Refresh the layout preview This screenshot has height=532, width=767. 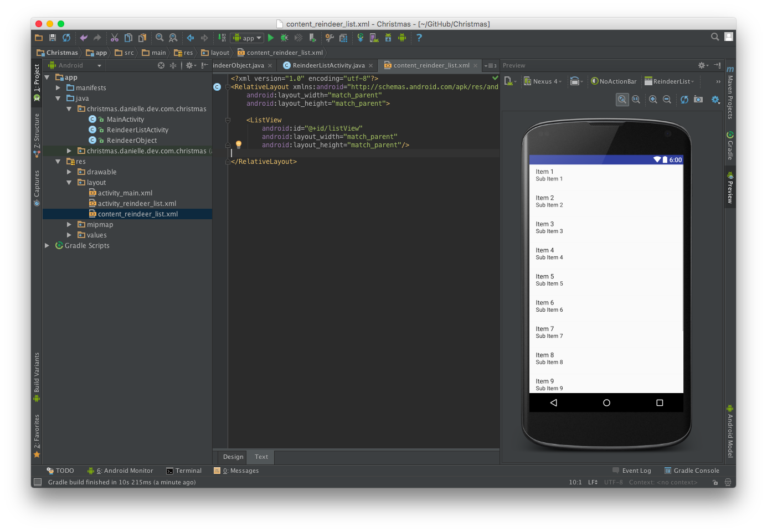coord(684,100)
